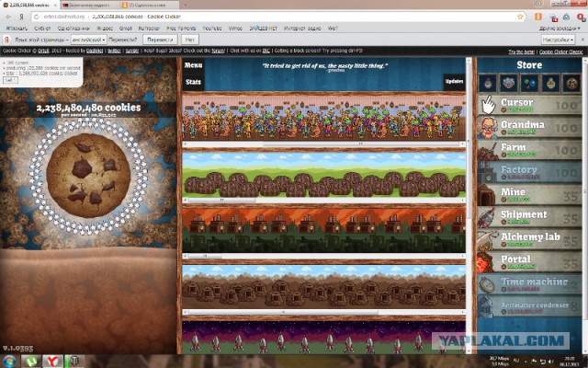The image size is (588, 368).
Task: Open the Vimeo bookmark
Action: tap(235, 29)
